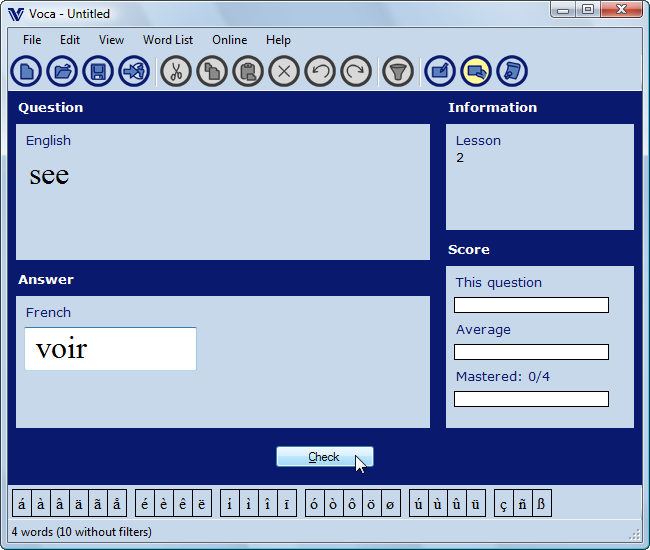Image resolution: width=650 pixels, height=550 pixels.
Task: Switch to edit word list mode icon
Action: [440, 71]
